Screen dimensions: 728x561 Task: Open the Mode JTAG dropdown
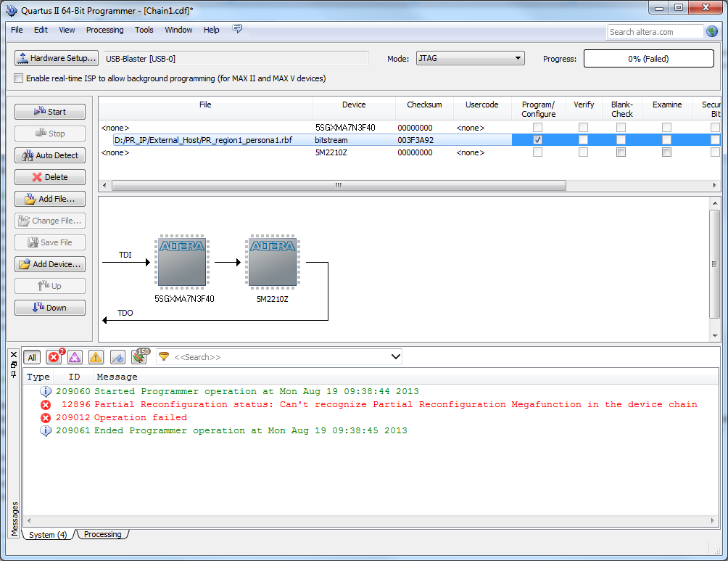pyautogui.click(x=470, y=59)
